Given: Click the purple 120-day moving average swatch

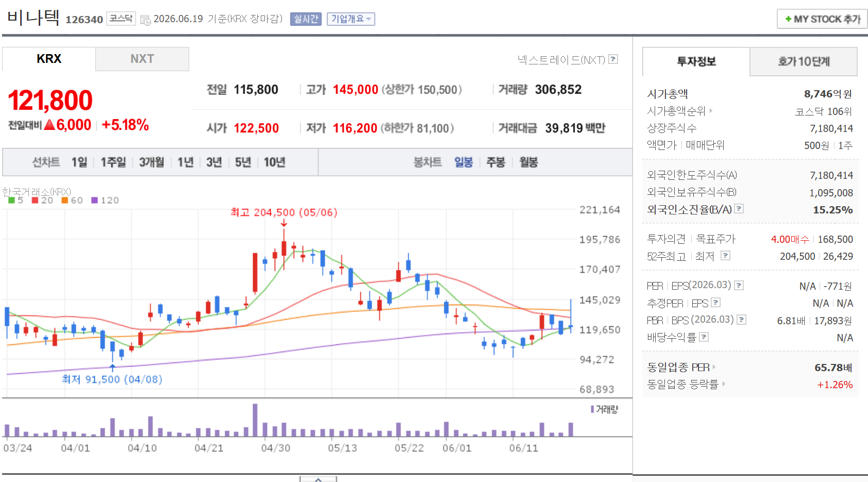Looking at the screenshot, I should 94,200.
